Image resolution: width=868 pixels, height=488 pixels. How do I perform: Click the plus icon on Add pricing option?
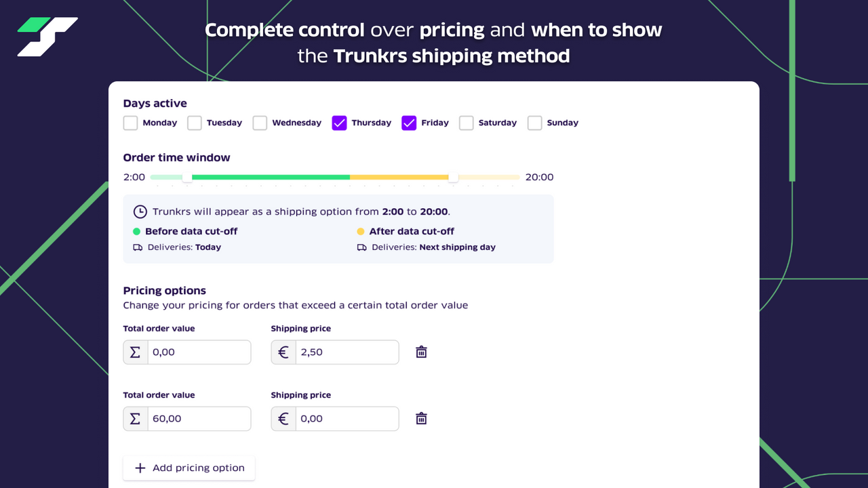click(x=140, y=468)
